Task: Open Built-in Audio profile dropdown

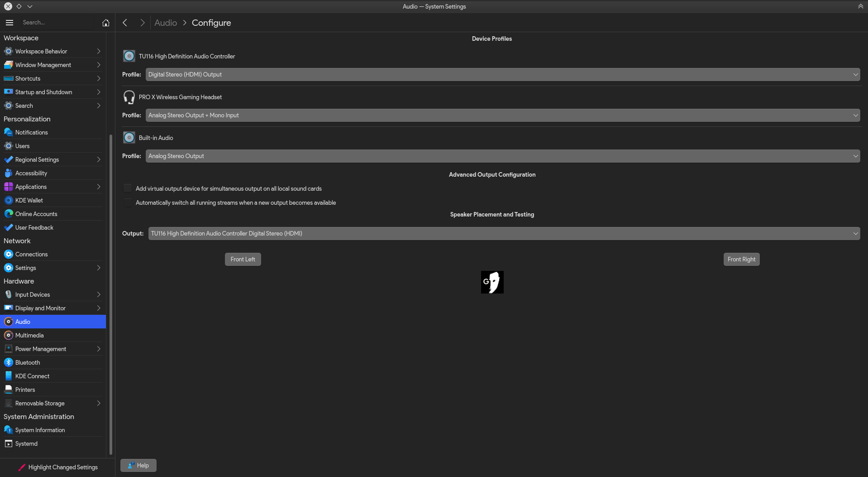Action: [503, 156]
